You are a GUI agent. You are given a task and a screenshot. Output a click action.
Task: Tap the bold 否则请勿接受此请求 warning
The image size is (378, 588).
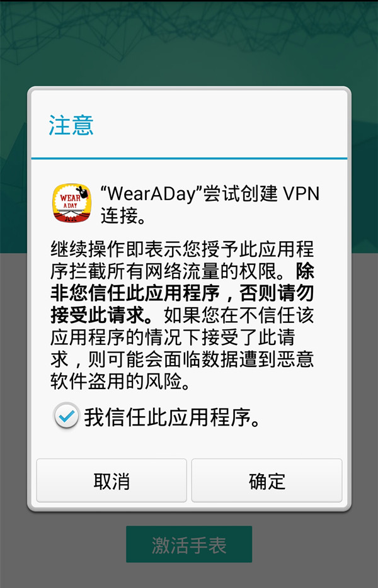click(182, 303)
